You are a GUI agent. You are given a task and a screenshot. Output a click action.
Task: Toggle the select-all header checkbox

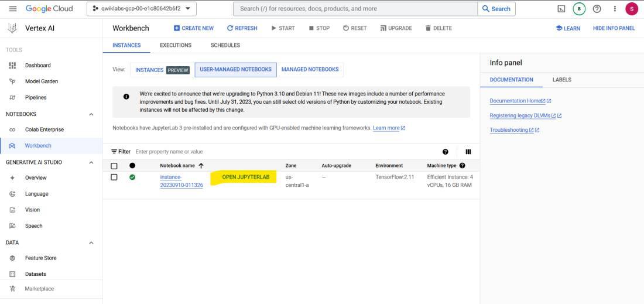click(x=114, y=166)
